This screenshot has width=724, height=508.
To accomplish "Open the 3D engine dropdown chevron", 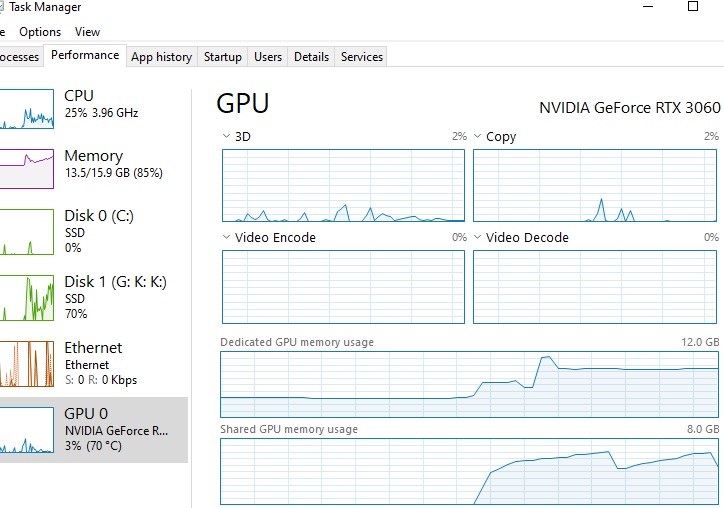I will (226, 136).
